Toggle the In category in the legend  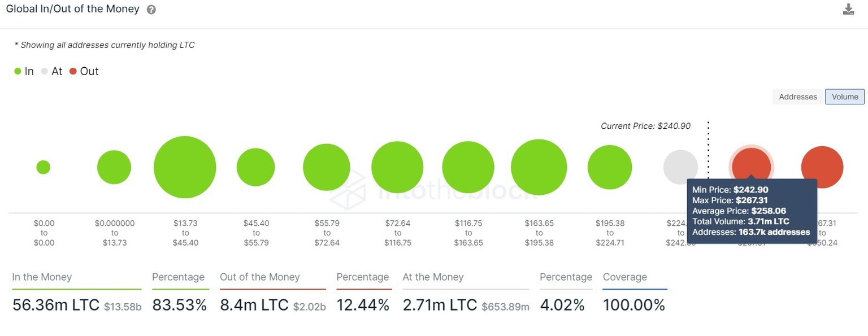tap(25, 71)
